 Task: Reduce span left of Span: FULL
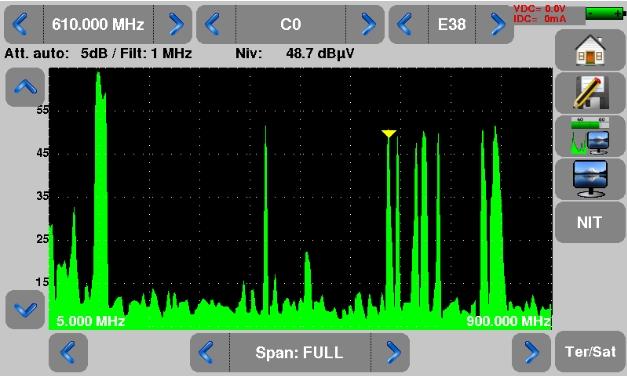pos(209,352)
